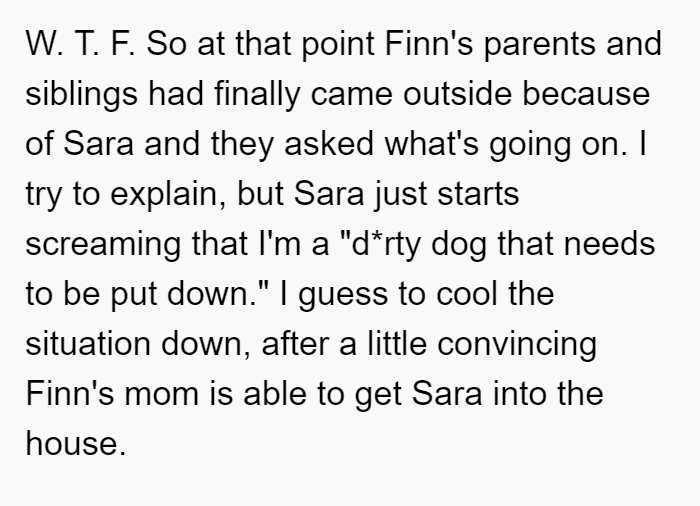Click the word "siblings"
This screenshot has width=700, height=506.
(x=81, y=95)
